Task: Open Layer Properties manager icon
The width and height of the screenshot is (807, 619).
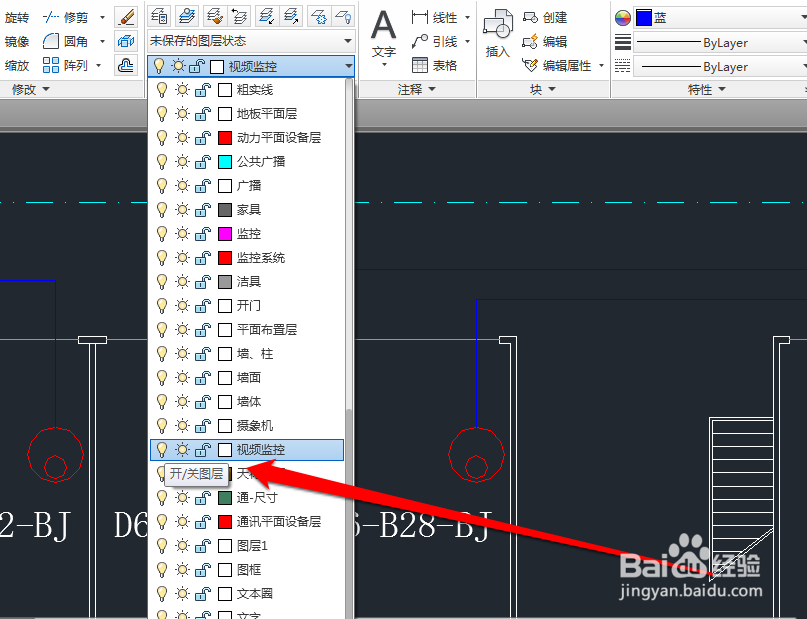Action: point(159,17)
